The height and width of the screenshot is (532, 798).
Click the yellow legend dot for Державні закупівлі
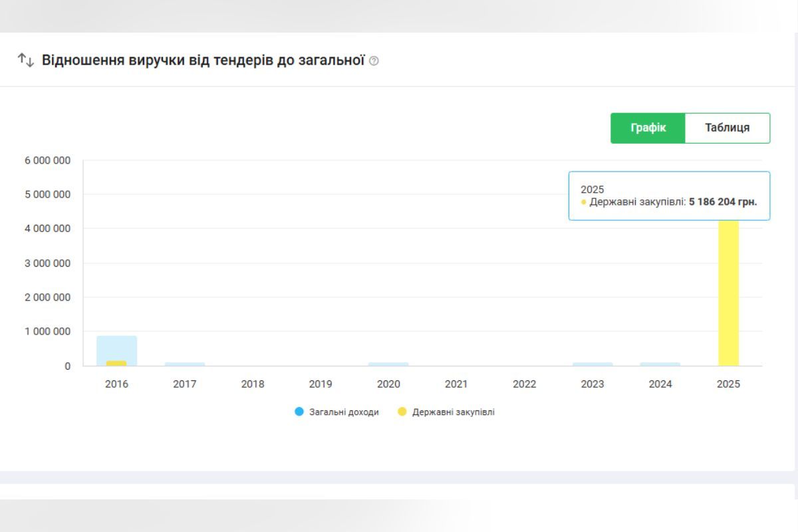pyautogui.click(x=402, y=412)
